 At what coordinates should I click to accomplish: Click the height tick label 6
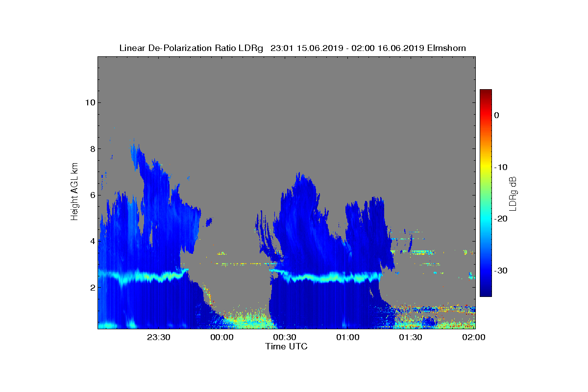(92, 195)
